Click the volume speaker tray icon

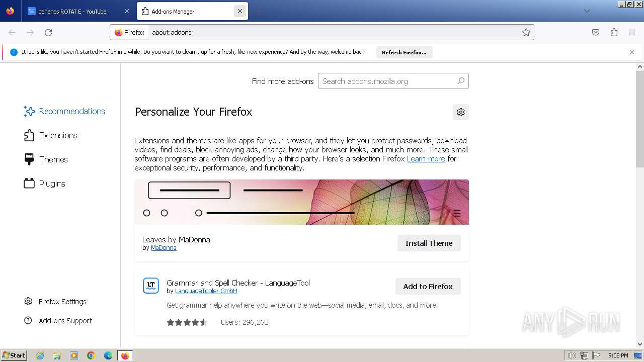572,355
